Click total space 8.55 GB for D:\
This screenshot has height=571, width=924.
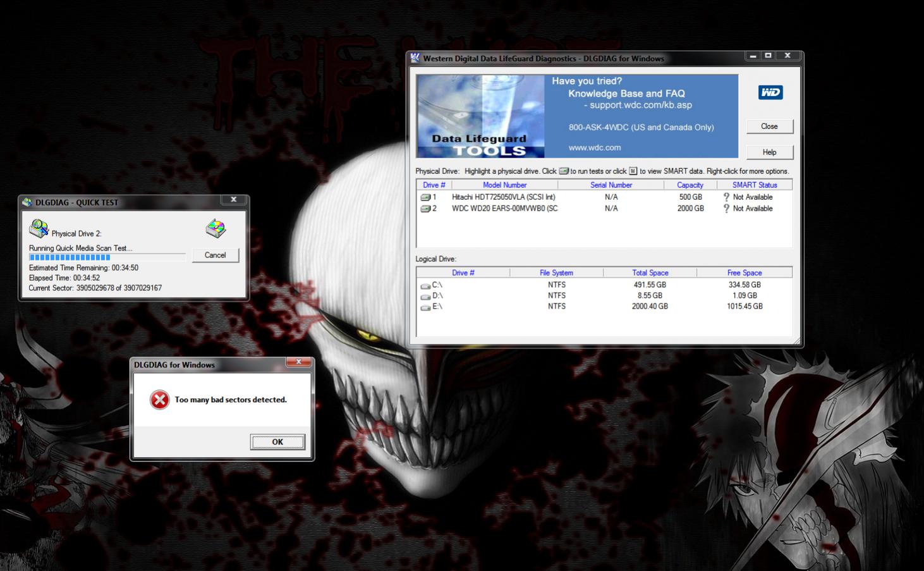650,296
